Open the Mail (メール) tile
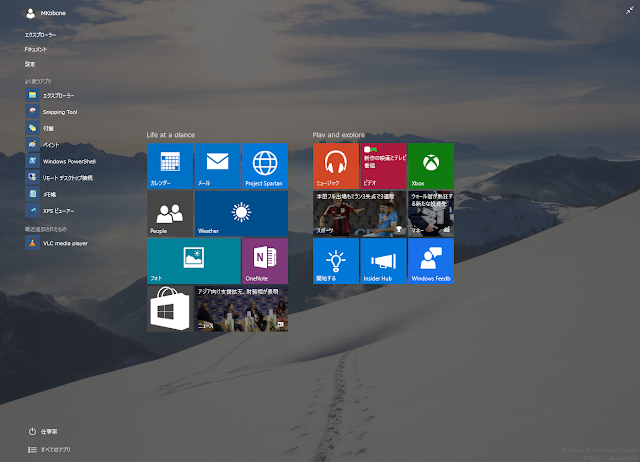This screenshot has height=462, width=640. point(217,166)
